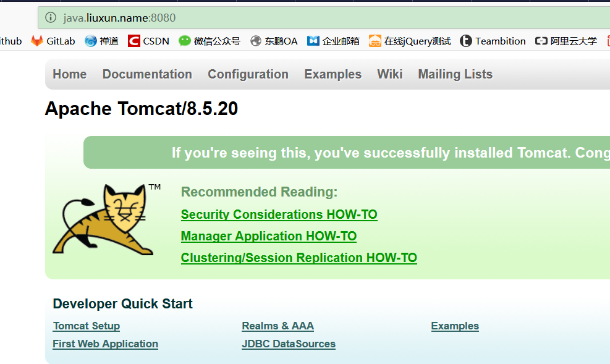Click the Teambition bookmark text
The height and width of the screenshot is (364, 610).
[500, 41]
